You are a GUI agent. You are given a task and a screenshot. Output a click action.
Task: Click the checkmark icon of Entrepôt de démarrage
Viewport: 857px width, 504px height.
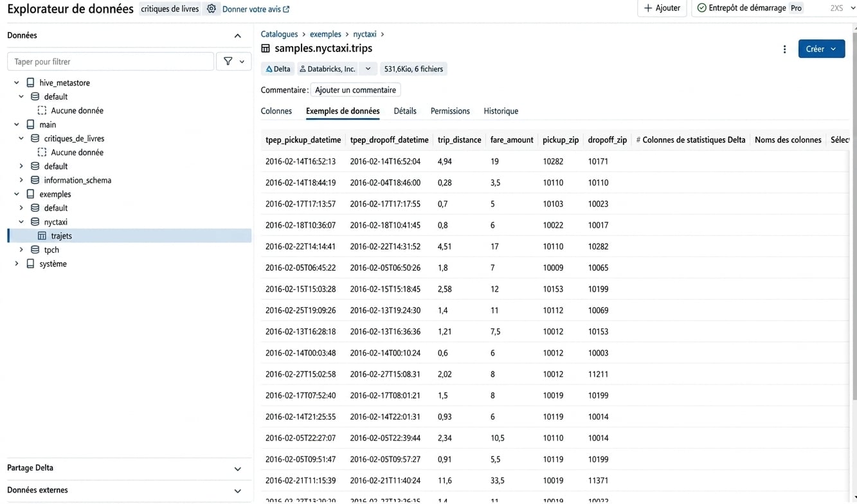point(702,8)
